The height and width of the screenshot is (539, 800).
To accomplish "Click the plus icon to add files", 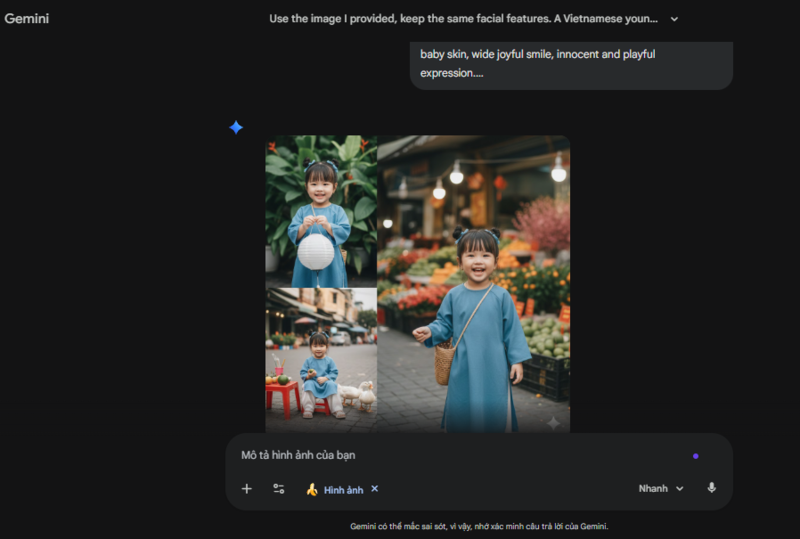I will click(x=247, y=489).
